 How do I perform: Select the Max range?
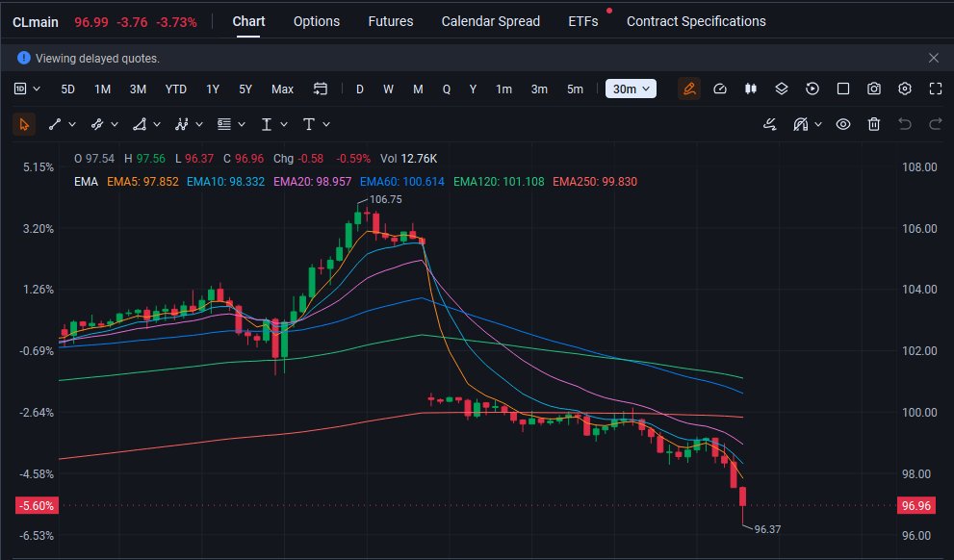(x=282, y=89)
